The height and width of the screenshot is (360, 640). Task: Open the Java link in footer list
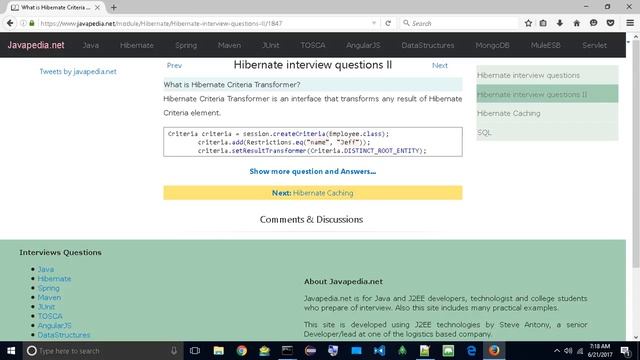pos(46,269)
